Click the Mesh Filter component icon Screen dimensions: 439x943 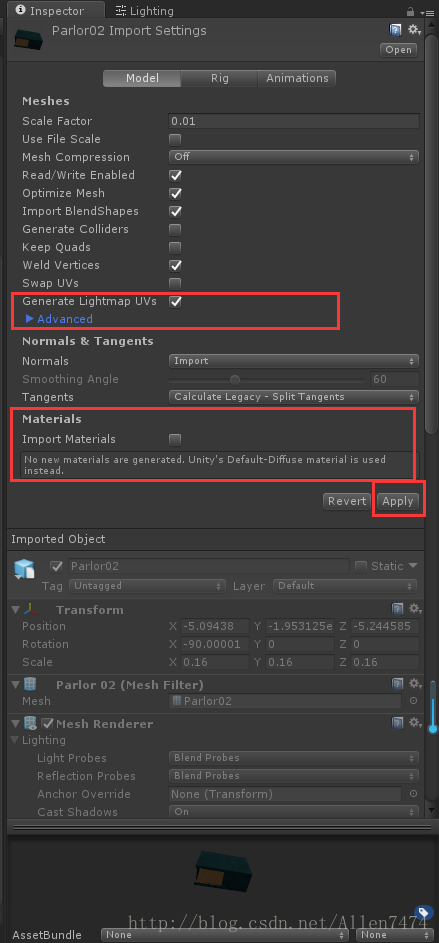pyautogui.click(x=30, y=684)
